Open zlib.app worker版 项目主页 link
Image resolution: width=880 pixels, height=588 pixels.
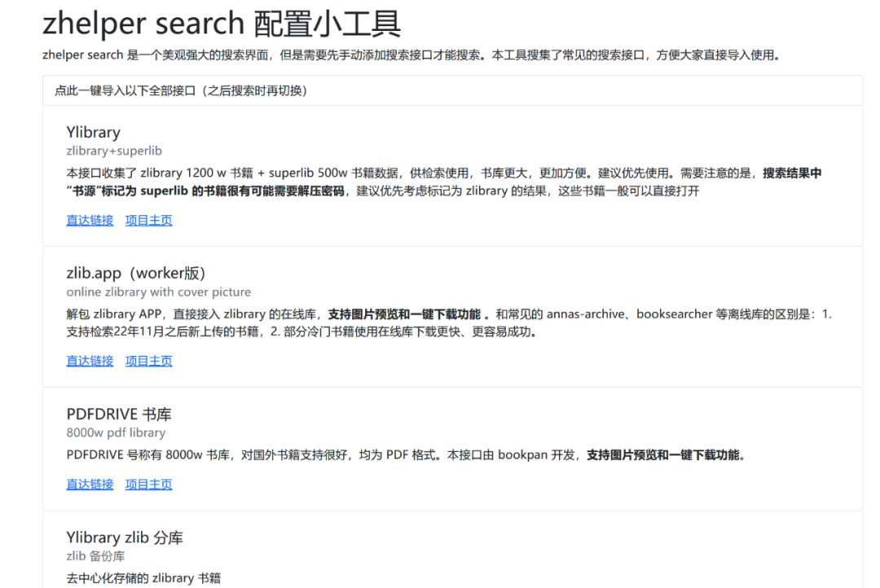[149, 361]
